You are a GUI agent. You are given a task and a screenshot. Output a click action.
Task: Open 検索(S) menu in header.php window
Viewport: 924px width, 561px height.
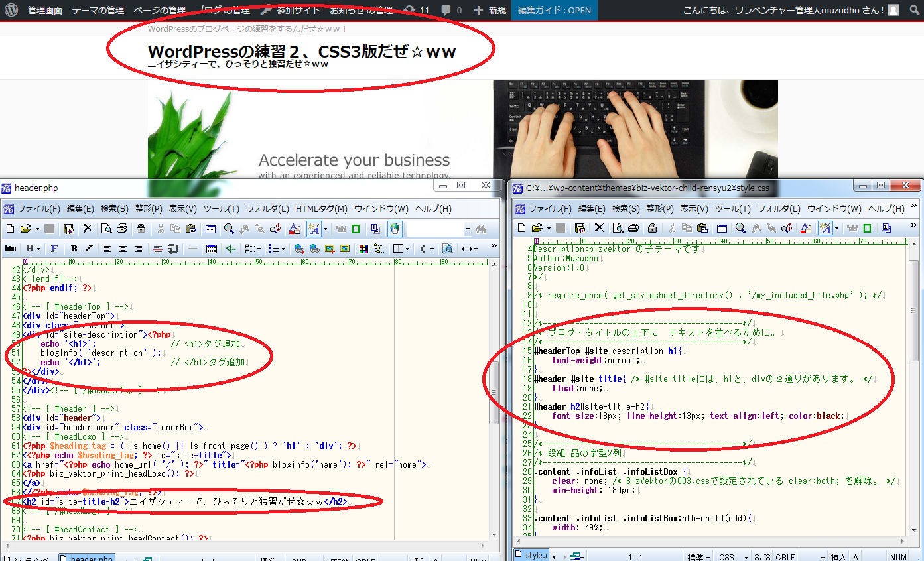[115, 209]
